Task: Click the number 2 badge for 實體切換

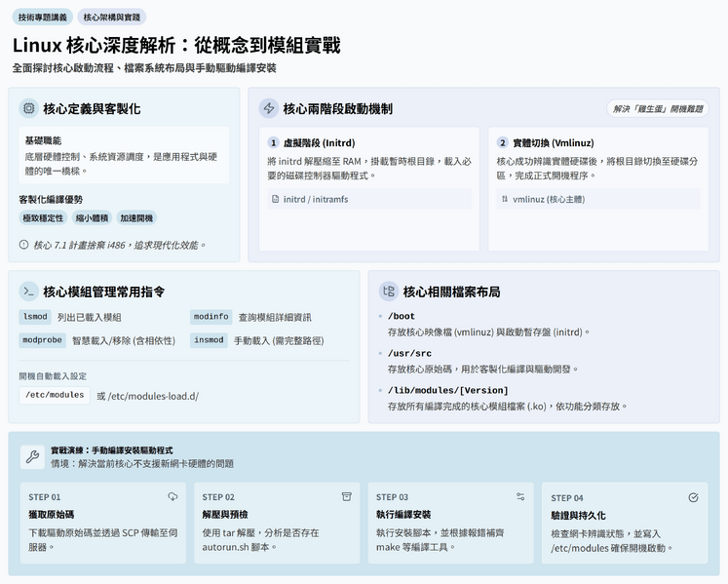Action: (x=502, y=142)
